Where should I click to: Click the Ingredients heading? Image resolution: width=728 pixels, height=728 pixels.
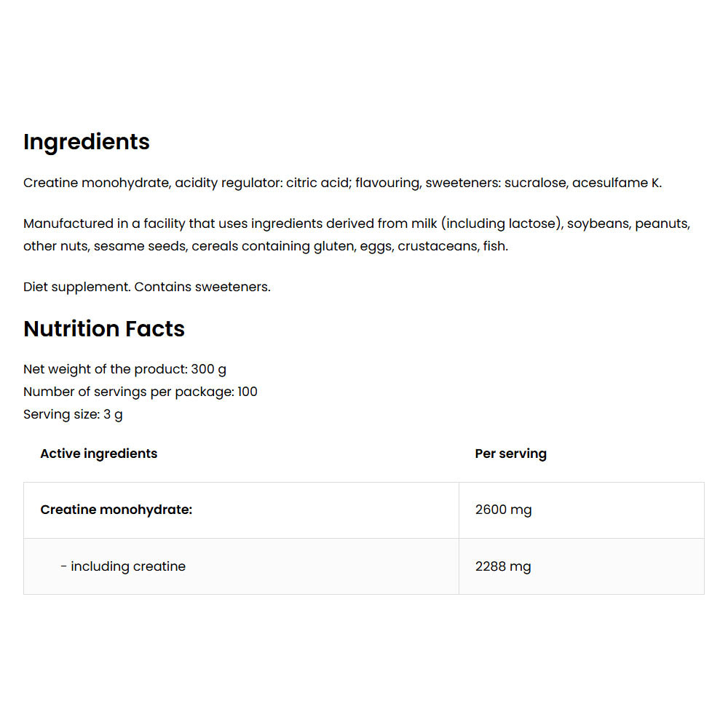point(87,142)
